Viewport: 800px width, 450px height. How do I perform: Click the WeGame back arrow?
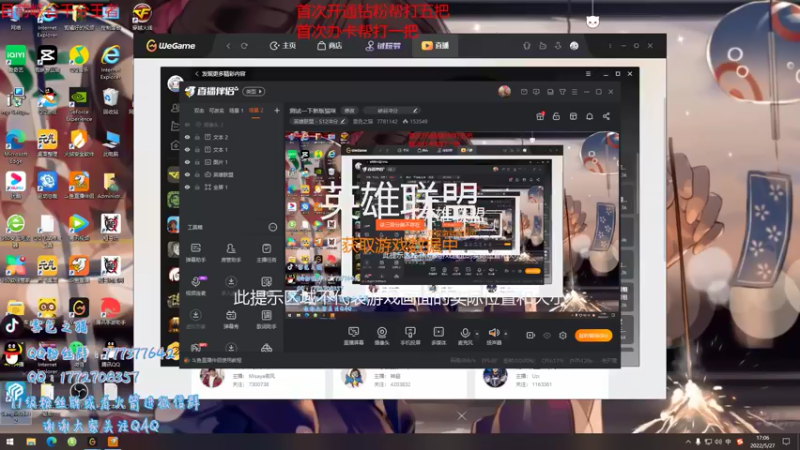[228, 46]
